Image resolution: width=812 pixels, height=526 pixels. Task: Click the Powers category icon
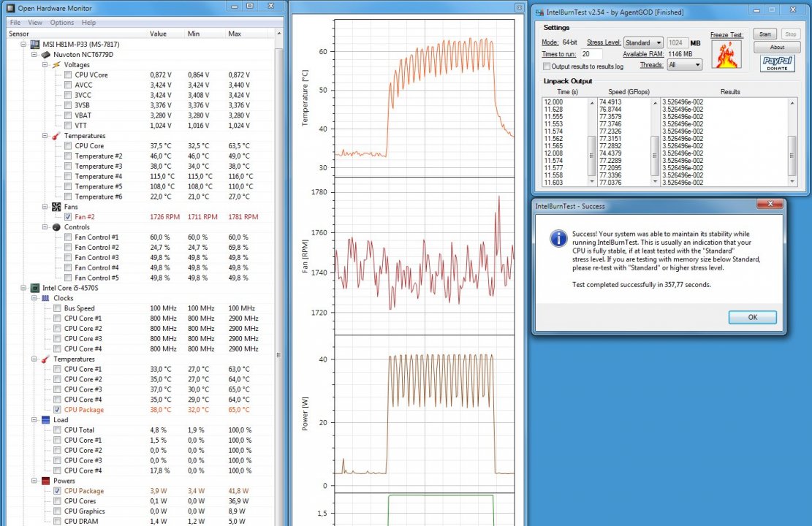tap(45, 481)
